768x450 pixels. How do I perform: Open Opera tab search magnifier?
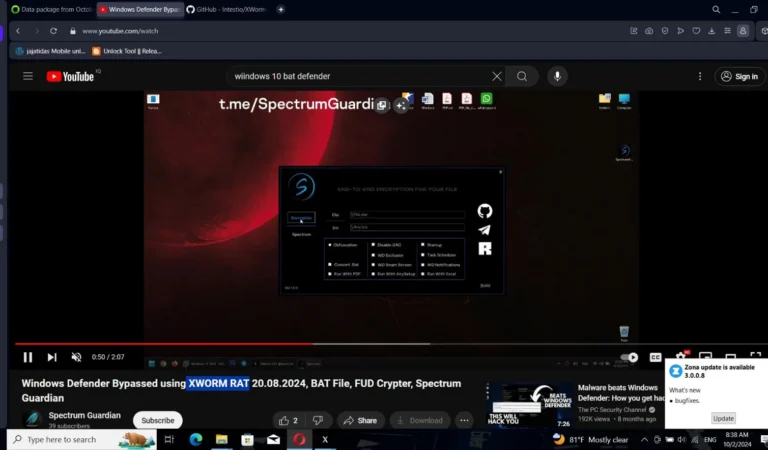coord(716,9)
